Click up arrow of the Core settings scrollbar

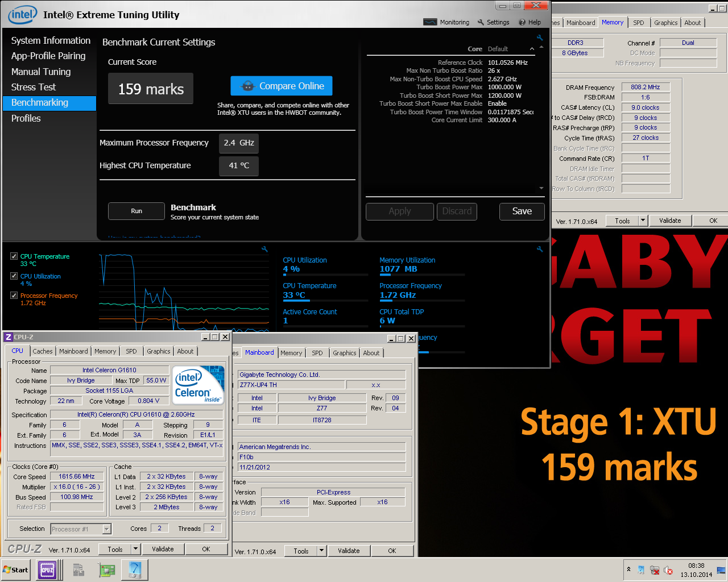(x=541, y=47)
